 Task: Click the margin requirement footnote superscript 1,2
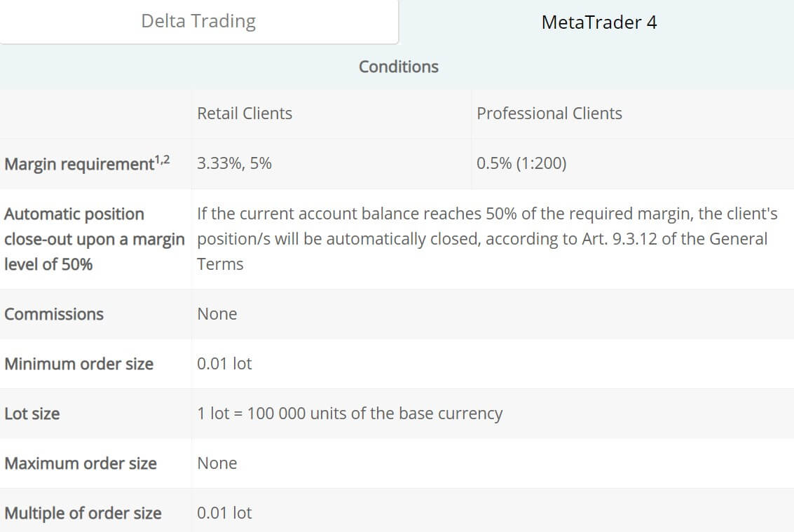coord(162,160)
